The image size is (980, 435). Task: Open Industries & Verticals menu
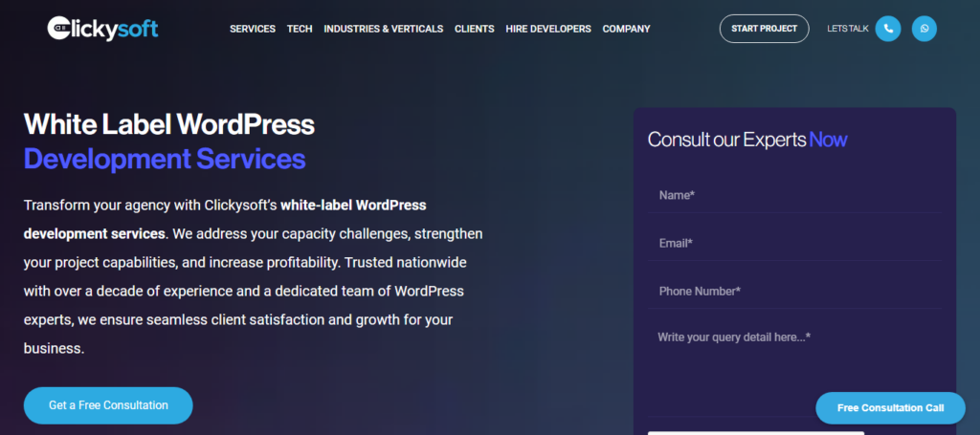383,29
